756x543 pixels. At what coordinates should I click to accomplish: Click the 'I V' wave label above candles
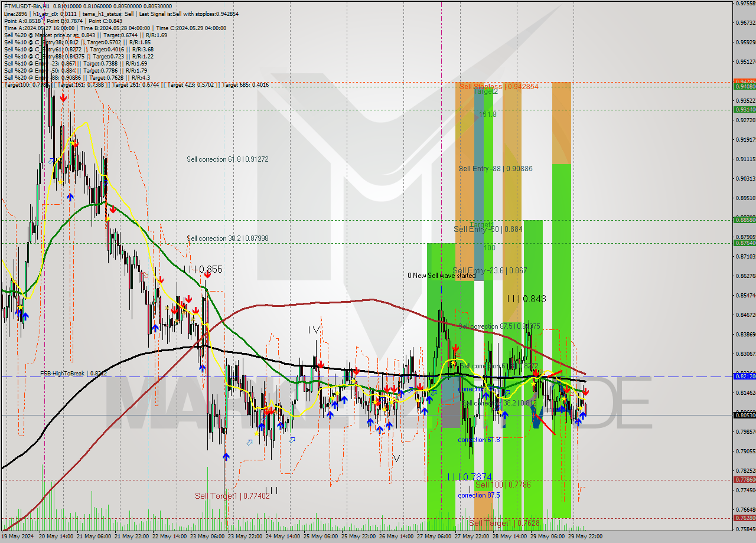coord(314,330)
